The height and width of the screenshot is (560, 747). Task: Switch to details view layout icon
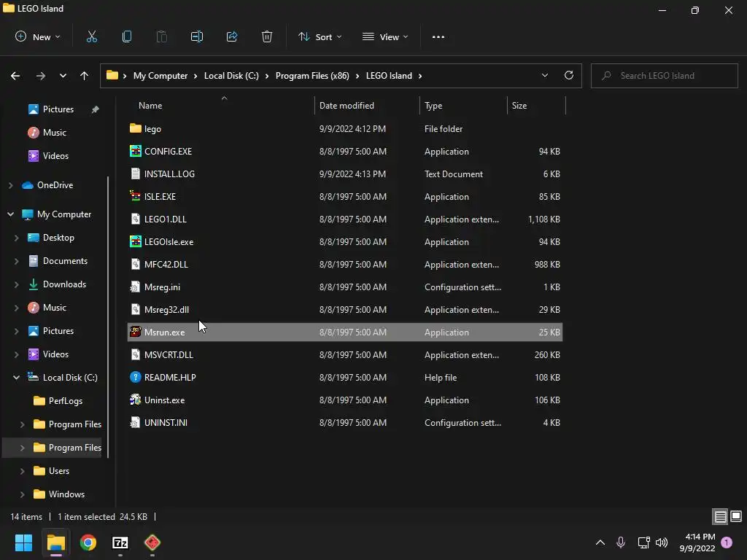point(720,516)
